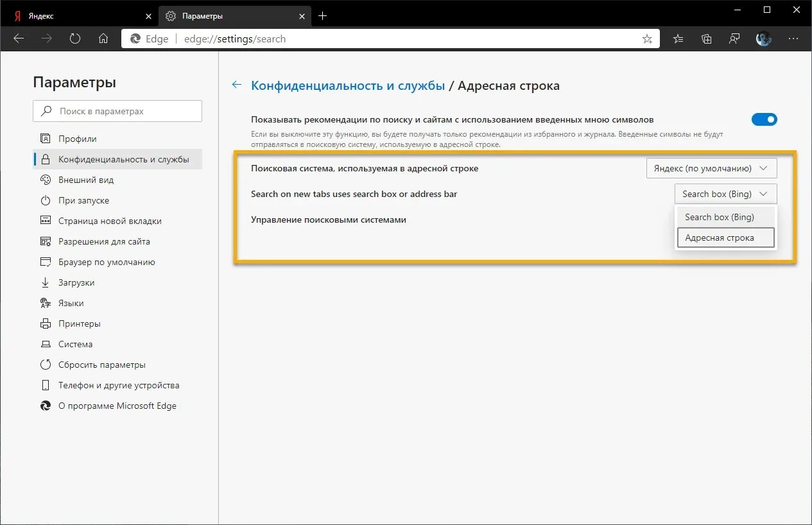
Task: Open the home page via the house icon
Action: coord(103,39)
